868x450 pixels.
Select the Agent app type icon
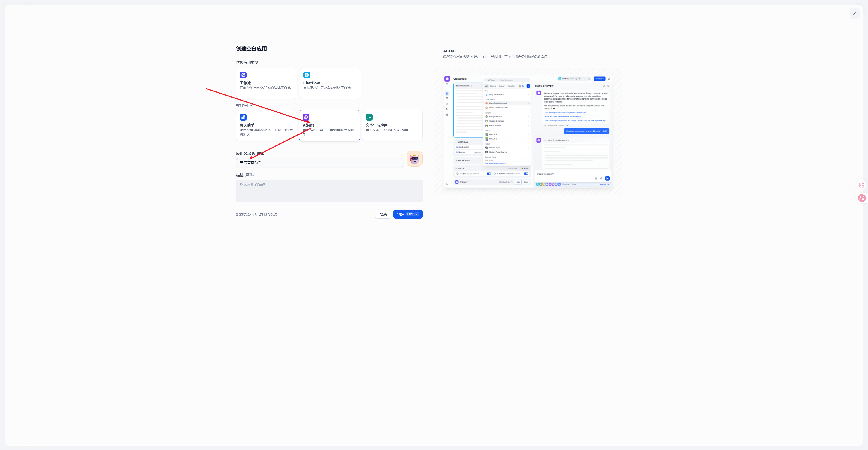point(306,117)
